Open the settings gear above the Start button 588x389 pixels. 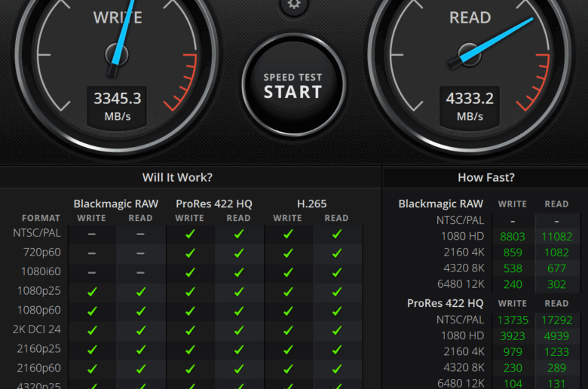294,5
